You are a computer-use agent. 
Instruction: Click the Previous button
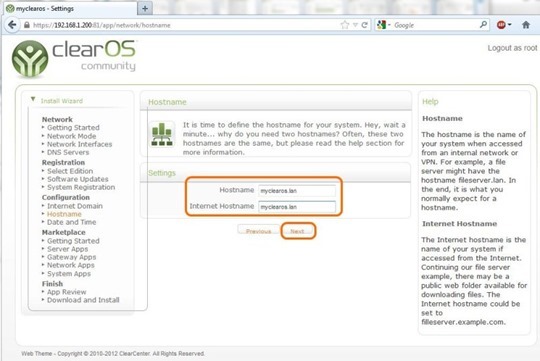click(x=258, y=231)
